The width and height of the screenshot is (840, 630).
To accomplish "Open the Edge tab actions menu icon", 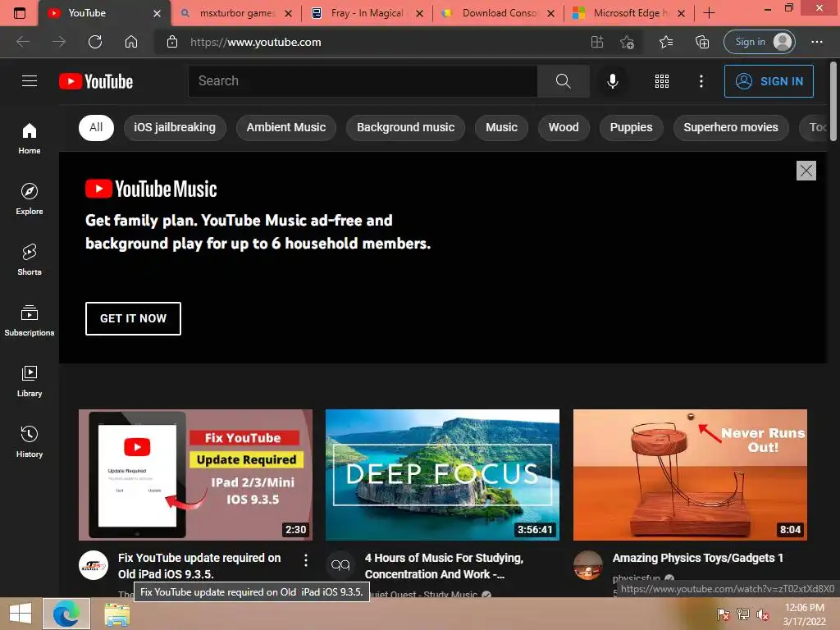I will pos(20,13).
